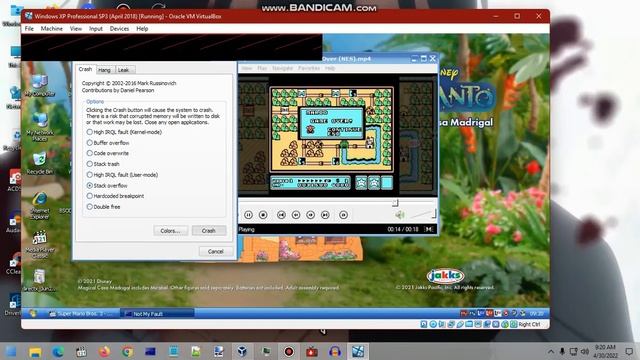
Task: Open the My Computer desktop icon
Action: (x=40, y=86)
